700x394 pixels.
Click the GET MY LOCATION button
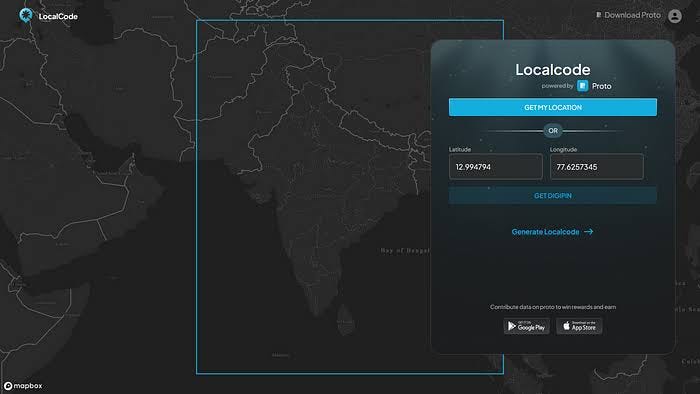(x=553, y=108)
